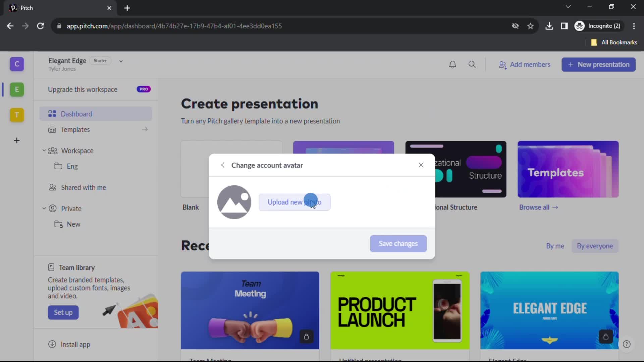Click the Add members icon
The height and width of the screenshot is (362, 644).
(503, 65)
